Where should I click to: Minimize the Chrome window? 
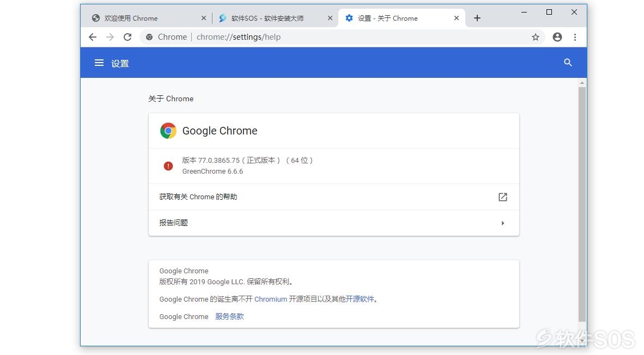tap(524, 13)
